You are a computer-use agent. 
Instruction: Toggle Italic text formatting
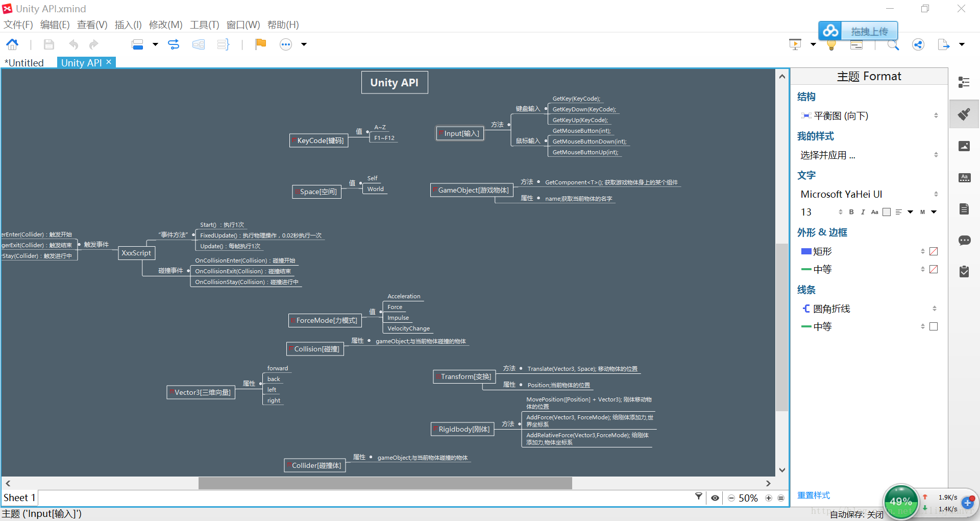click(863, 212)
